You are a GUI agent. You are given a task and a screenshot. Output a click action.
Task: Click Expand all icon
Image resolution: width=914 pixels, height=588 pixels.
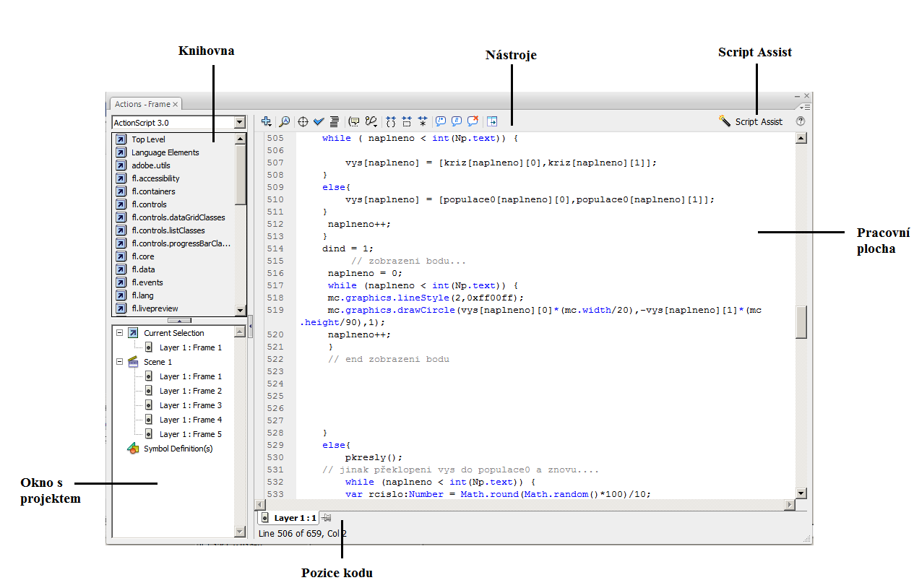pyautogui.click(x=422, y=122)
